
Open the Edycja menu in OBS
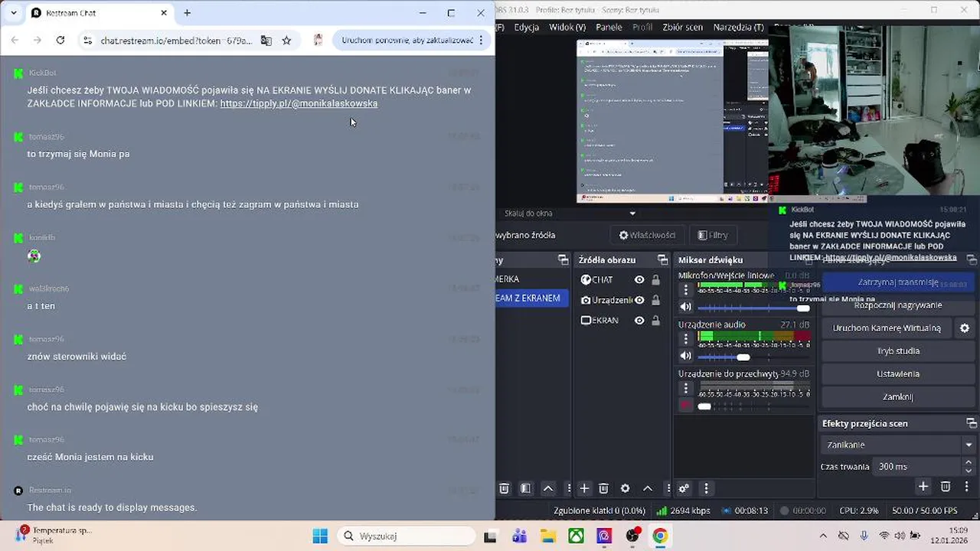click(526, 27)
